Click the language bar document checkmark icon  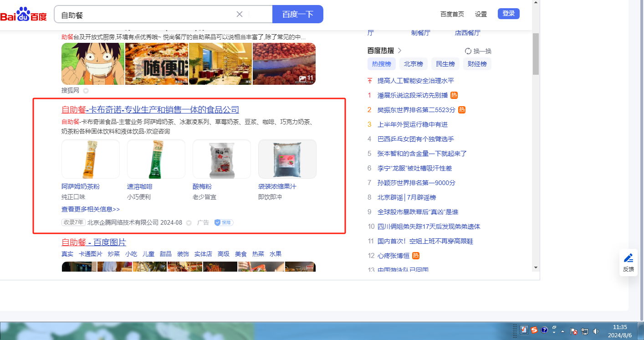click(x=524, y=330)
